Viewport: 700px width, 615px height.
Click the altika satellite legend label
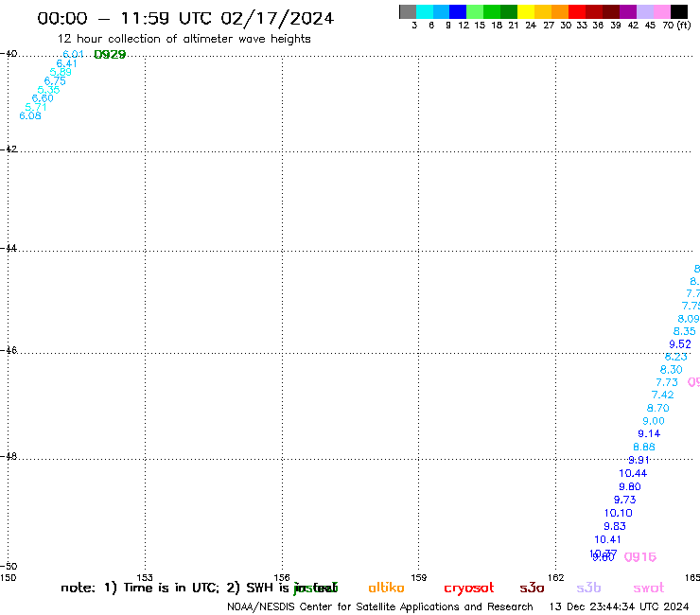[x=386, y=588]
